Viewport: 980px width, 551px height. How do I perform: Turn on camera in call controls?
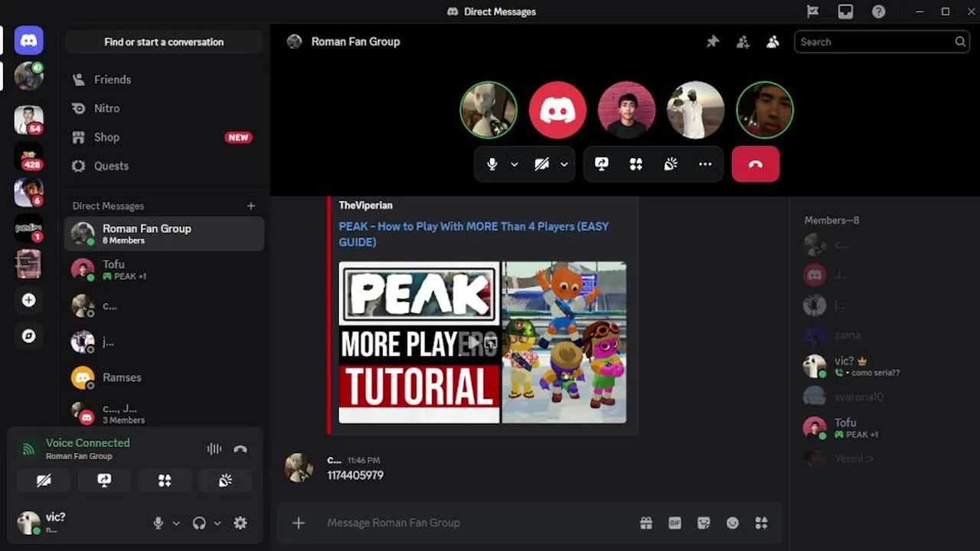click(x=541, y=164)
